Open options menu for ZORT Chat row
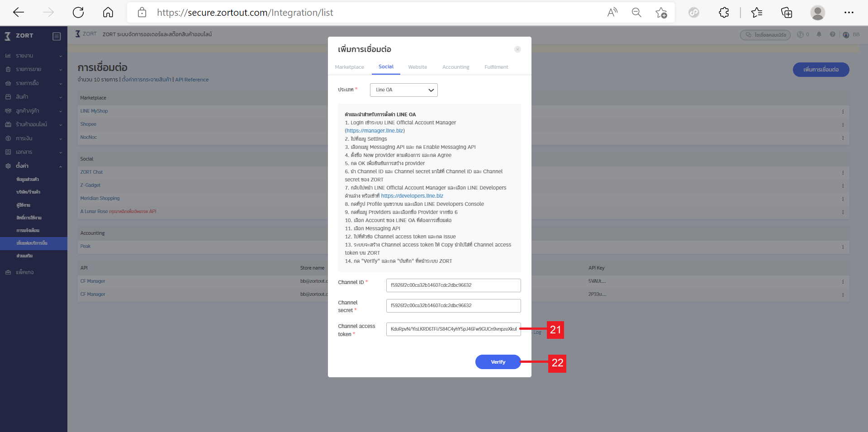Viewport: 868px width, 432px height. (x=843, y=172)
